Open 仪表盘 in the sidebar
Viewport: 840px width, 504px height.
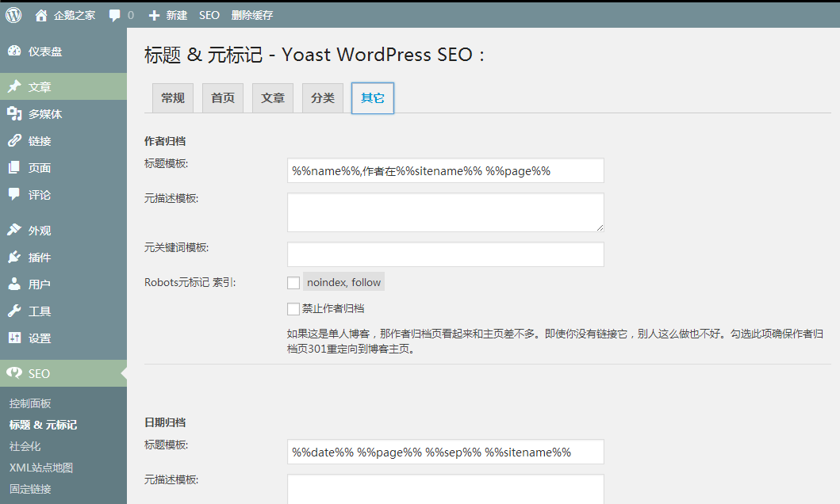click(45, 52)
